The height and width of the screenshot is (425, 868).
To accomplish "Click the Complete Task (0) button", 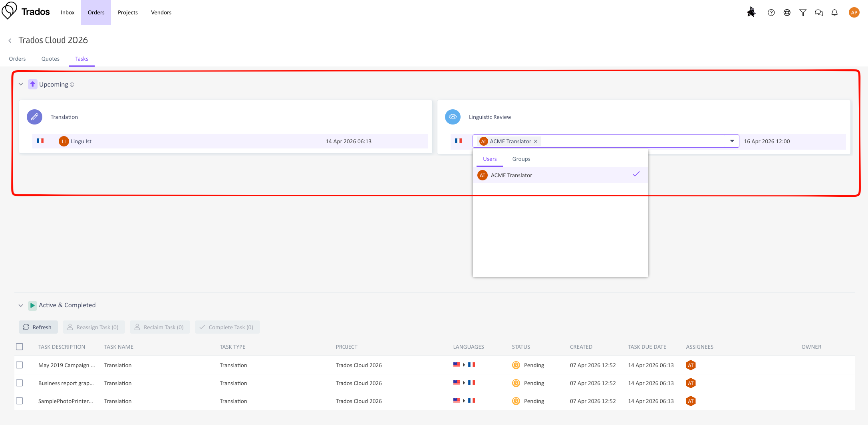I will point(227,327).
